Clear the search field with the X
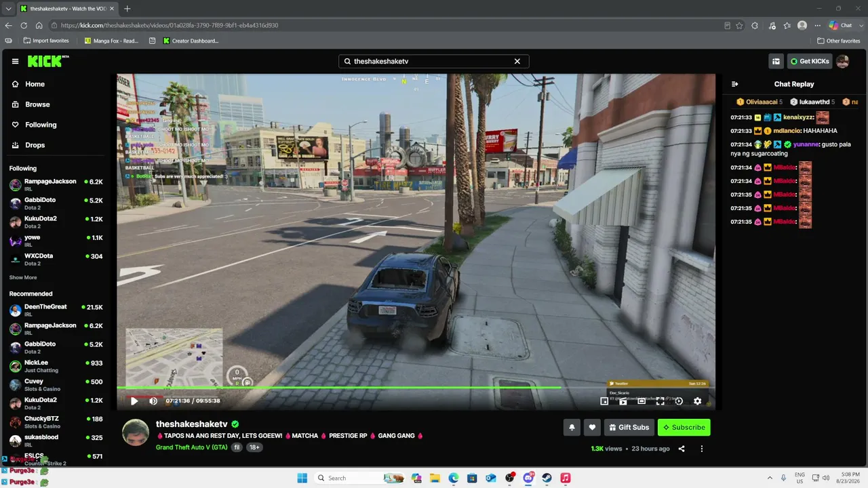Viewport: 868px width, 488px height. (x=517, y=61)
